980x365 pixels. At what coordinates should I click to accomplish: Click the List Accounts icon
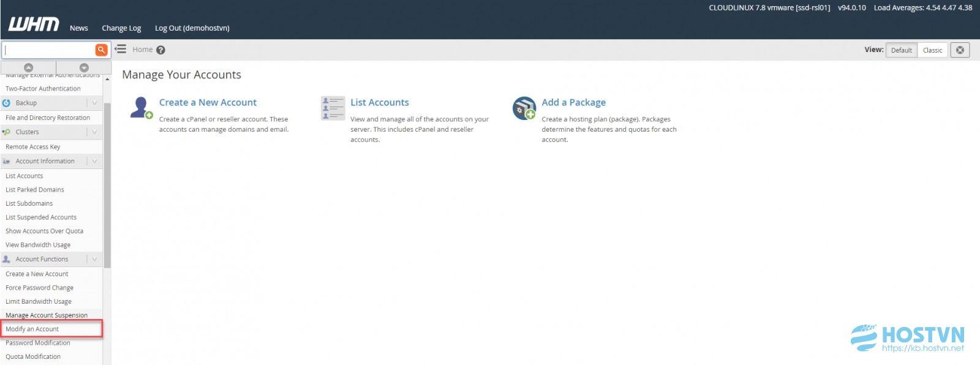point(333,108)
